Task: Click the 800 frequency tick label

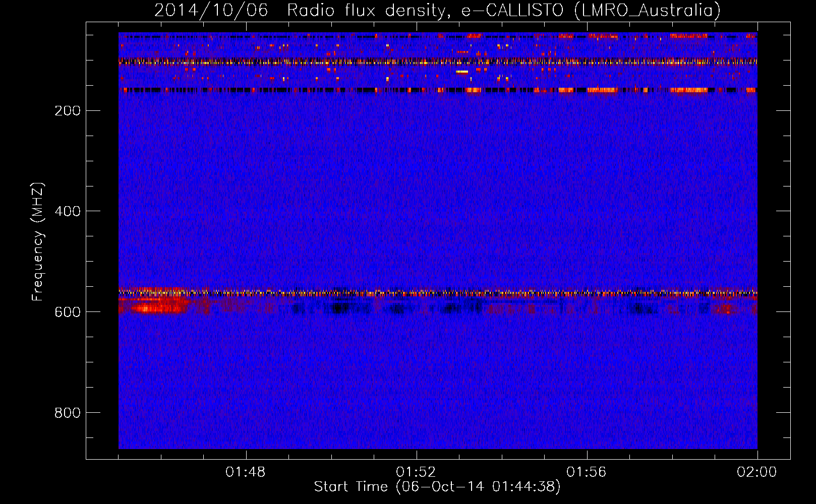Action: [x=67, y=413]
